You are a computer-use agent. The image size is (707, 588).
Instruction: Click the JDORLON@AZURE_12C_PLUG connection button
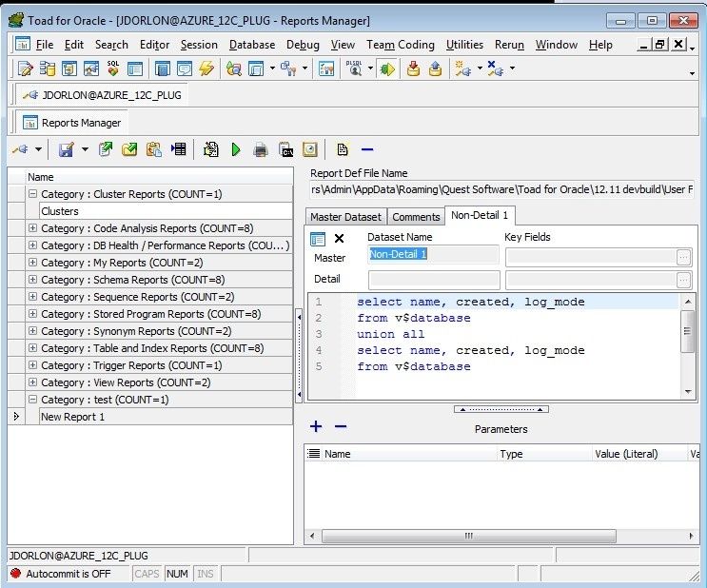tap(103, 95)
